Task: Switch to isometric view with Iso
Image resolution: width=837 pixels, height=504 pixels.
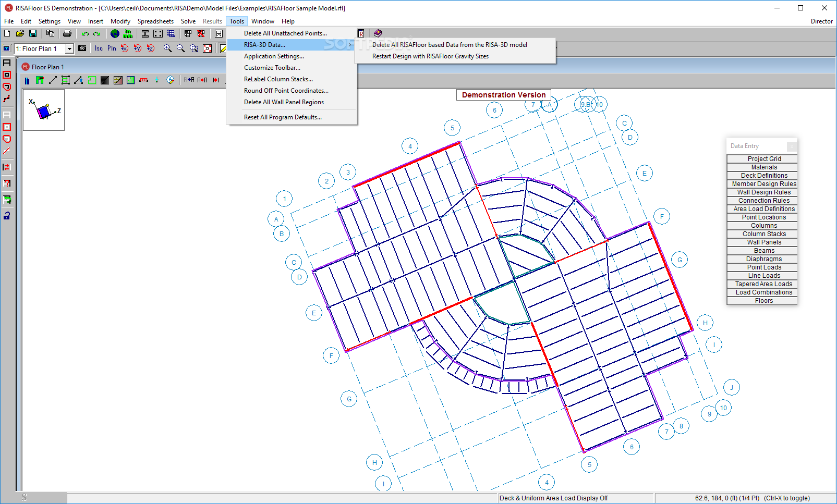Action: pyautogui.click(x=99, y=48)
